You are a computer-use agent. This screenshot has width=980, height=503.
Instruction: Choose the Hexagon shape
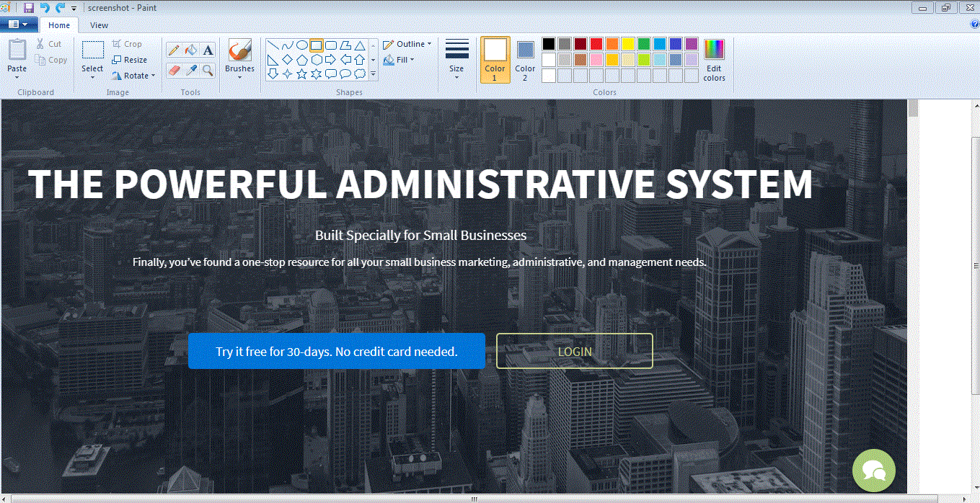(317, 59)
